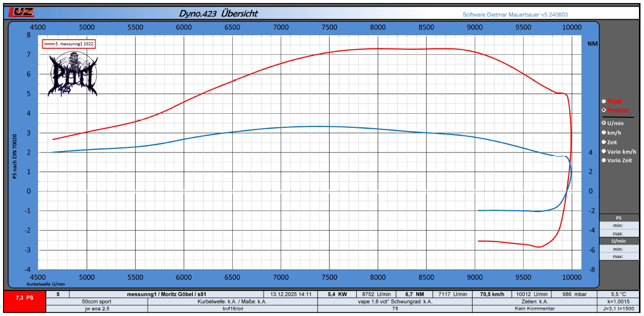Screen dimensions: 644x316
Task: Switch x-axis to km/h
Action: [x=604, y=133]
